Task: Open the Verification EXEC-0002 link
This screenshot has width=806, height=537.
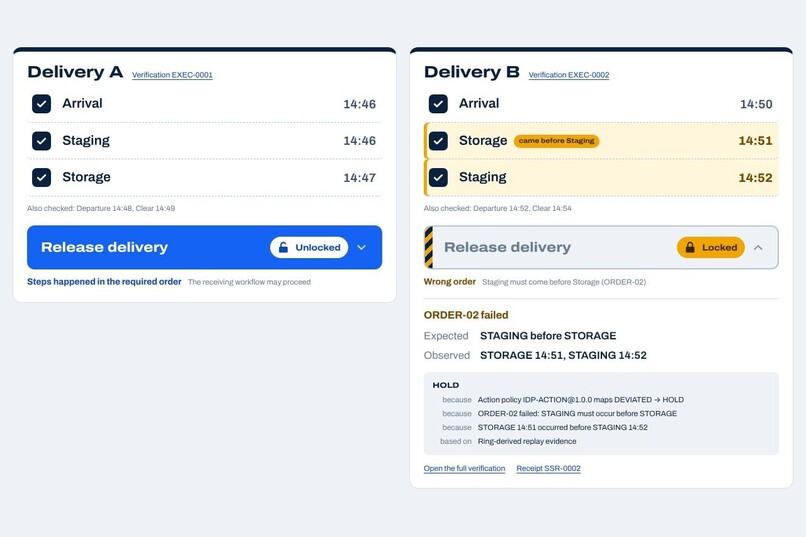Action: point(569,75)
